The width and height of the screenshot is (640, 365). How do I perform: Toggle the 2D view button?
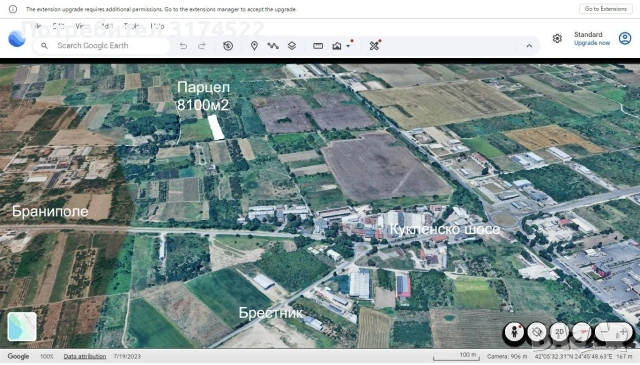tap(559, 332)
